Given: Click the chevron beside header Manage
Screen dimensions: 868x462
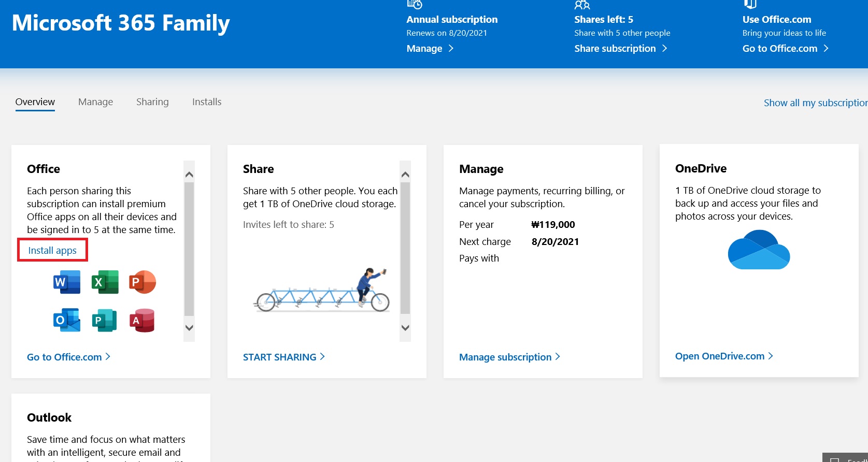Looking at the screenshot, I should [x=451, y=48].
